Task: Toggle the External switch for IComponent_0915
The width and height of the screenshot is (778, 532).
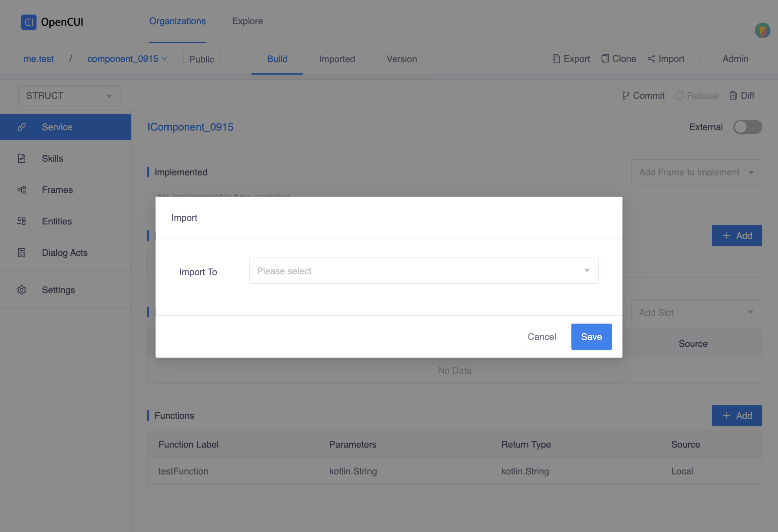Action: tap(748, 127)
